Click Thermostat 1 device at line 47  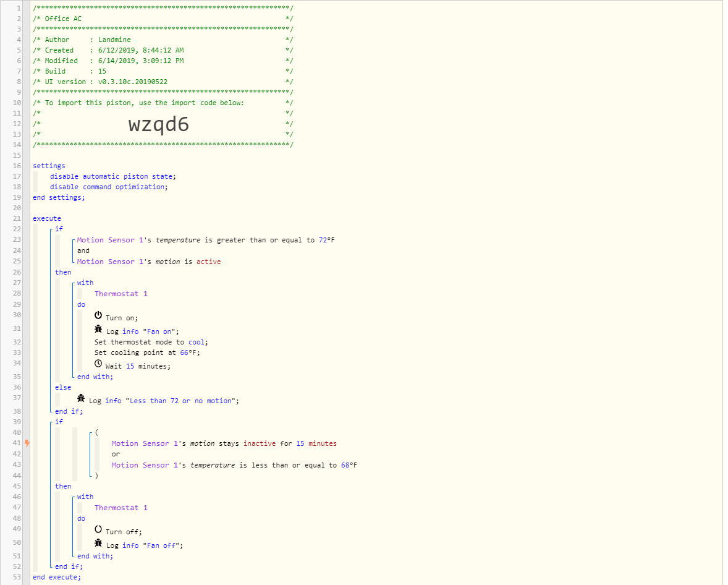pos(121,508)
